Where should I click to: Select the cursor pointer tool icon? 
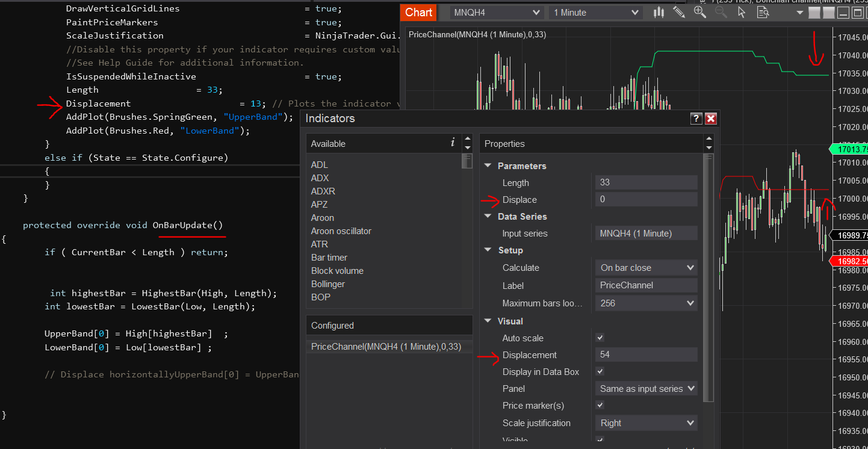pyautogui.click(x=742, y=12)
